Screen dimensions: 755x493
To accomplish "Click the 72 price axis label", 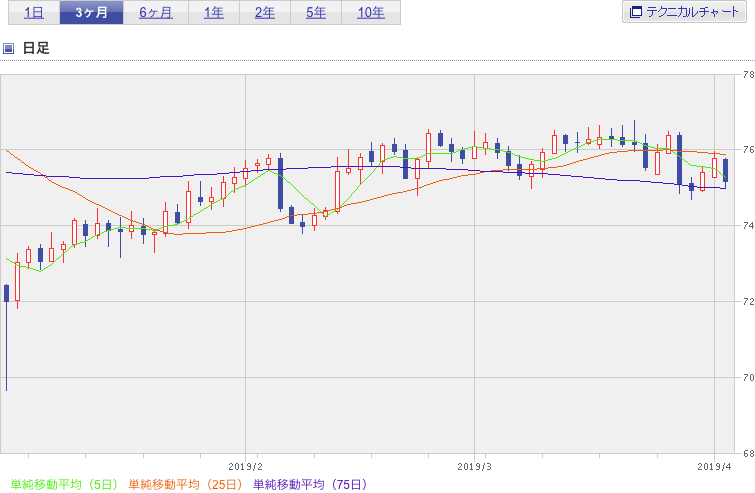I will (x=748, y=301).
